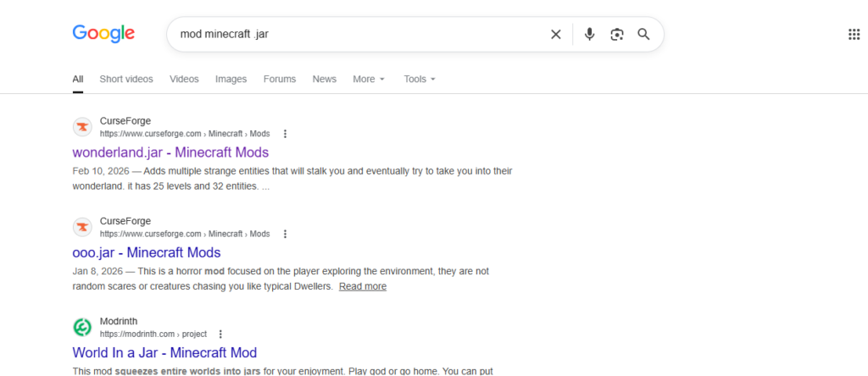Switch to the Videos tab

pos(184,79)
